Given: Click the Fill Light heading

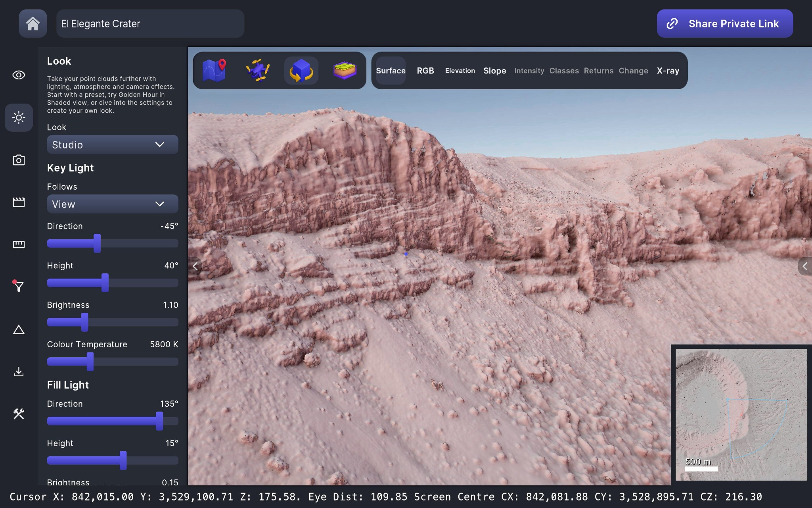Looking at the screenshot, I should coord(68,385).
